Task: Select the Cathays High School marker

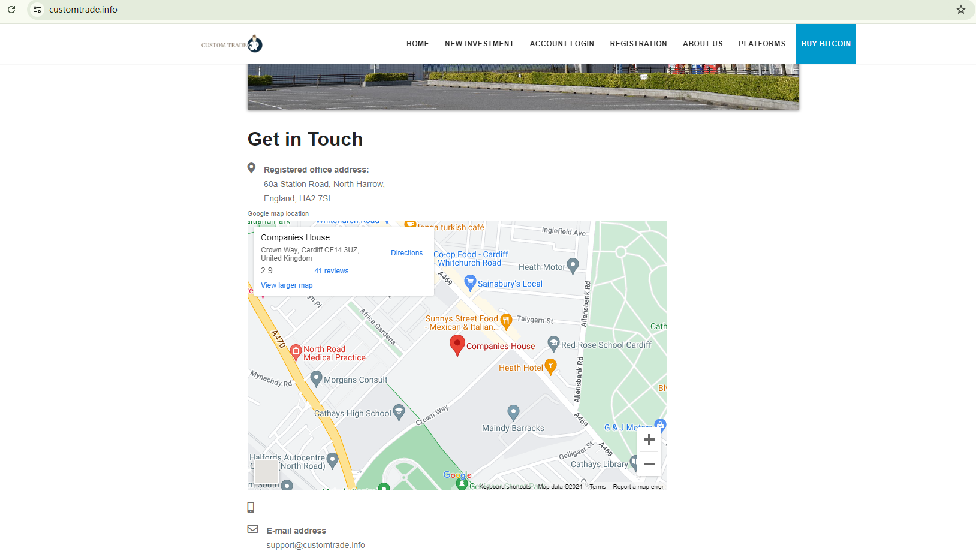Action: [x=399, y=412]
